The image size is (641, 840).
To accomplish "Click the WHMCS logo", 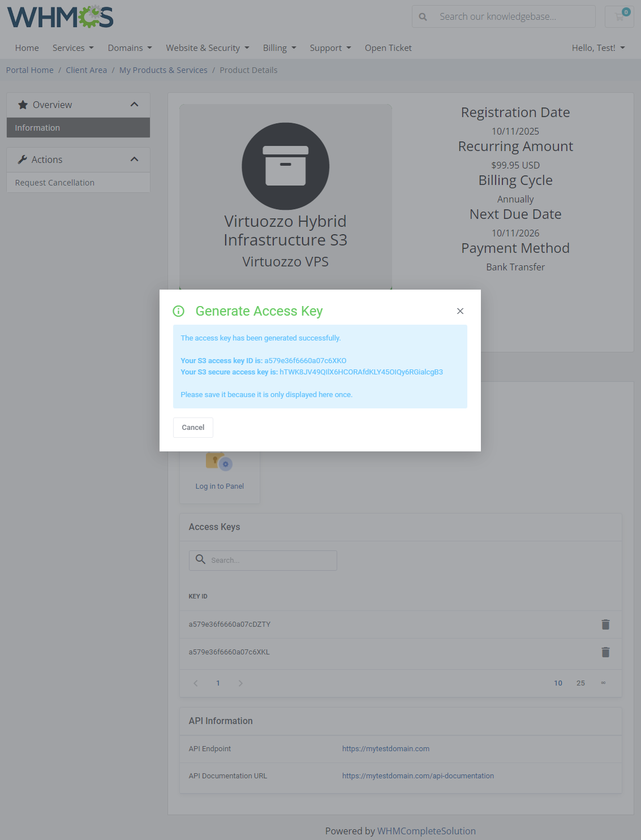I will (x=59, y=17).
